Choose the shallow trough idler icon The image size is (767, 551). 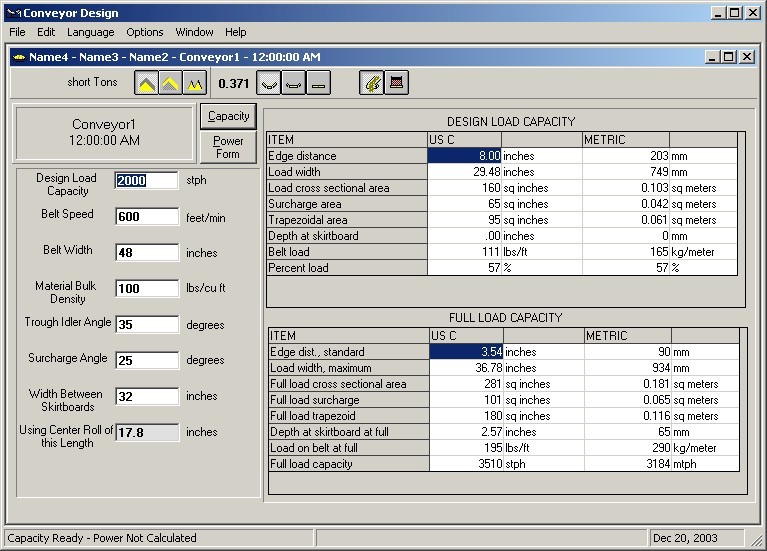(x=293, y=83)
